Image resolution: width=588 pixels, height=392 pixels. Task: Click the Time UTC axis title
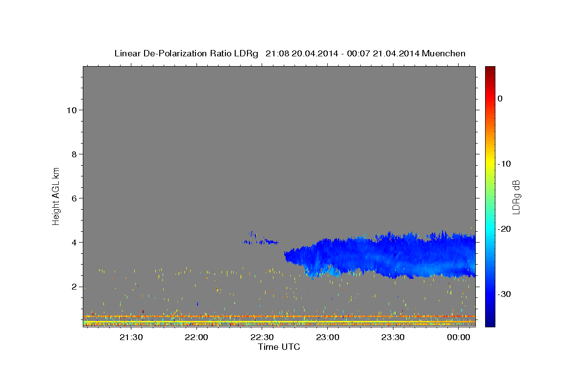tap(279, 347)
